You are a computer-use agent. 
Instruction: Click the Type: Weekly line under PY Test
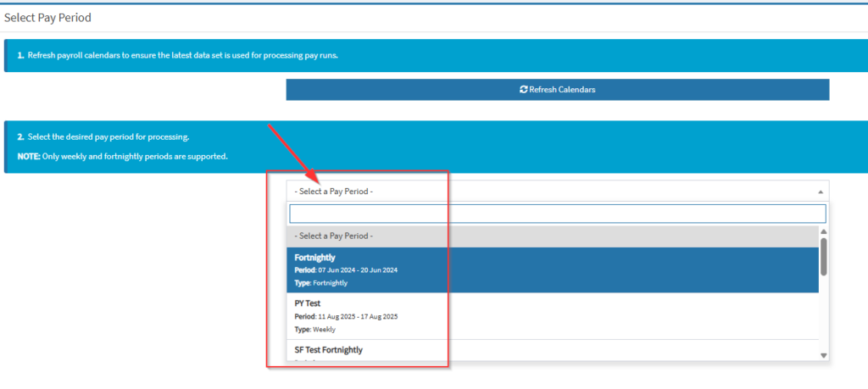coord(315,329)
